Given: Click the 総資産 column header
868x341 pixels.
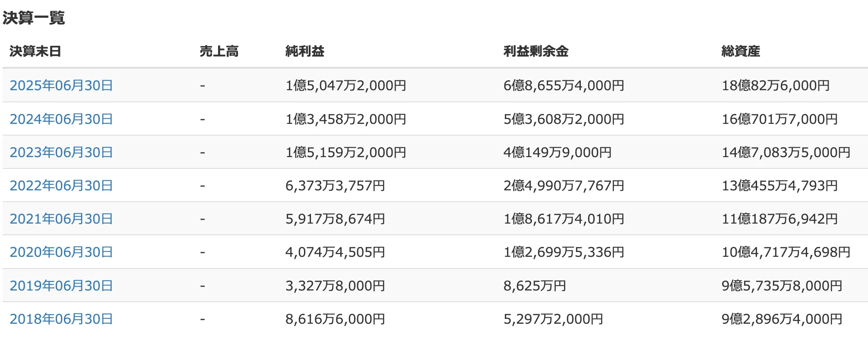Looking at the screenshot, I should [741, 51].
